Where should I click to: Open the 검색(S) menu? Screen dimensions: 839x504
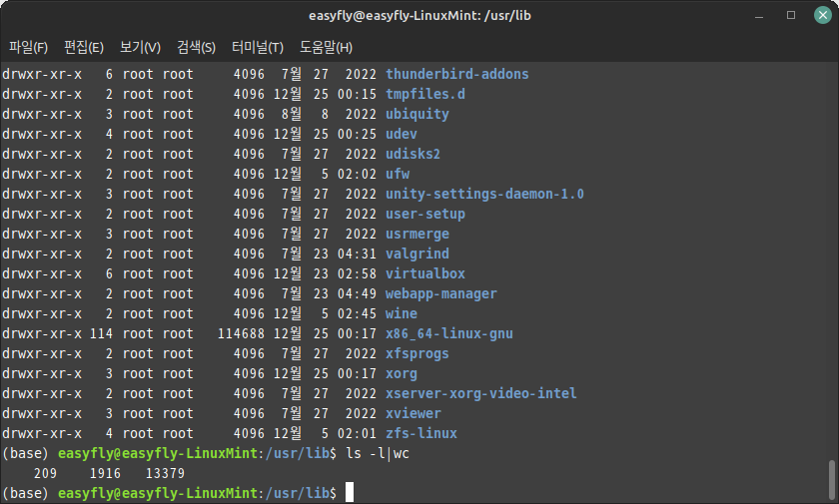[196, 47]
